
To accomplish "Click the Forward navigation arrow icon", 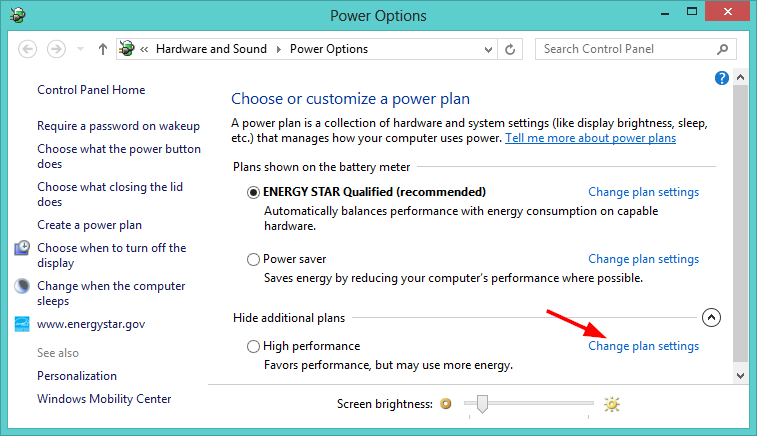I will tap(56, 49).
